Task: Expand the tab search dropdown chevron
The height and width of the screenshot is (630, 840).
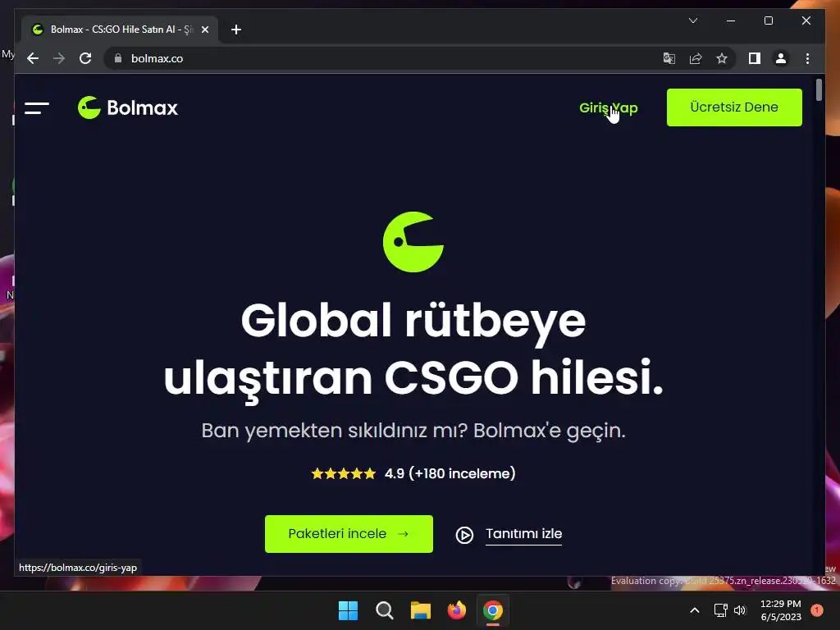Action: pos(692,21)
